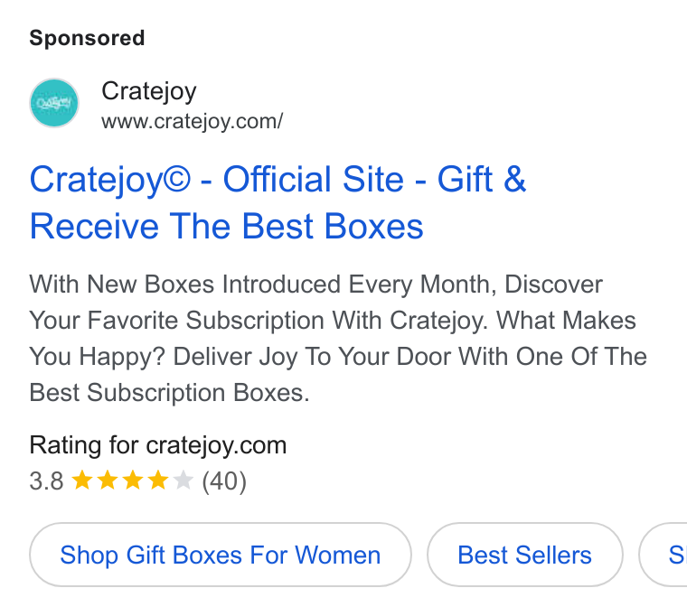687x616 pixels.
Task: Open the partially visible third sitelink chip
Action: (663, 555)
